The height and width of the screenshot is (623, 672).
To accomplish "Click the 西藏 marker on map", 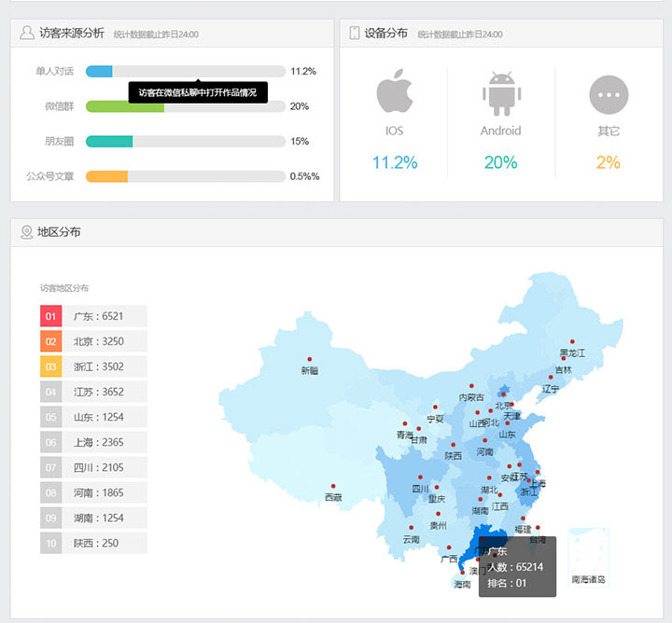I will [x=333, y=486].
